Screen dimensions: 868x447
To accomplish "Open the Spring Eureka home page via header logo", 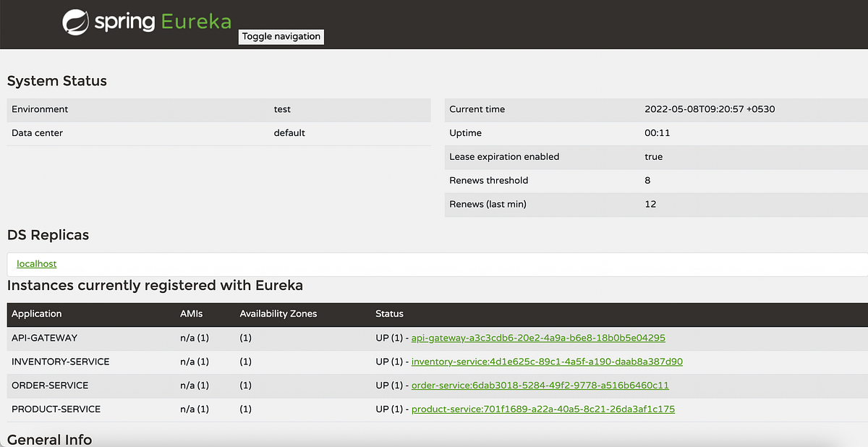I will 145,22.
